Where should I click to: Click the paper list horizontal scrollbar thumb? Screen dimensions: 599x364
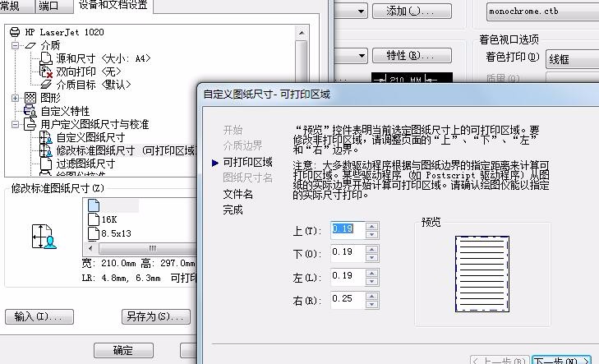[x=148, y=248]
